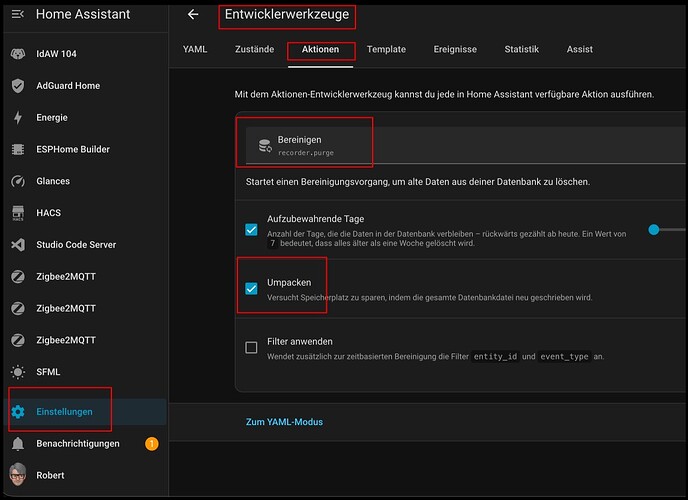Enable the Filter anwenden checkbox
Viewport: 688px width, 500px height.
251,348
